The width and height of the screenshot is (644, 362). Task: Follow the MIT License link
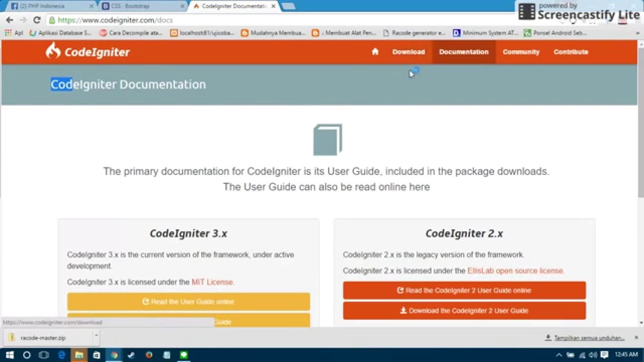[213, 282]
